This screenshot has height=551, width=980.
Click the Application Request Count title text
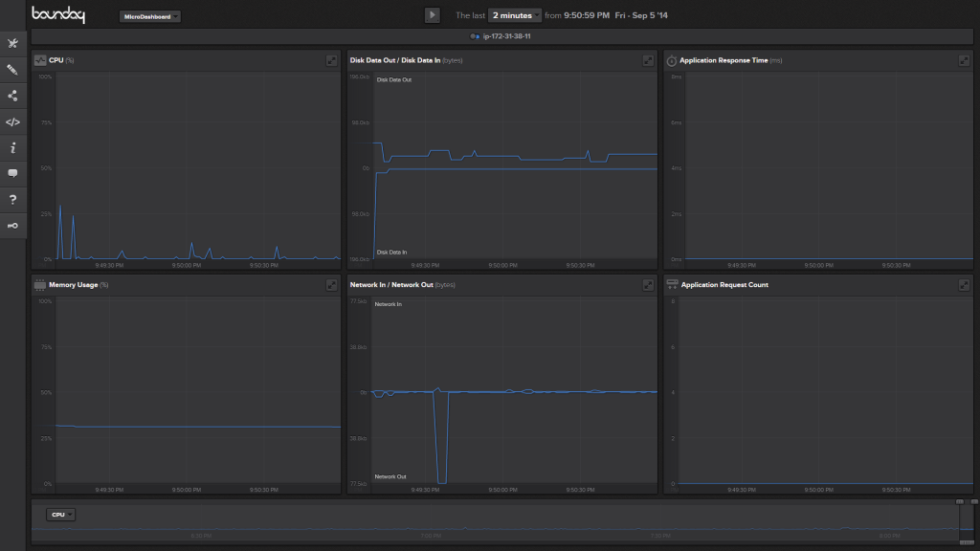725,285
